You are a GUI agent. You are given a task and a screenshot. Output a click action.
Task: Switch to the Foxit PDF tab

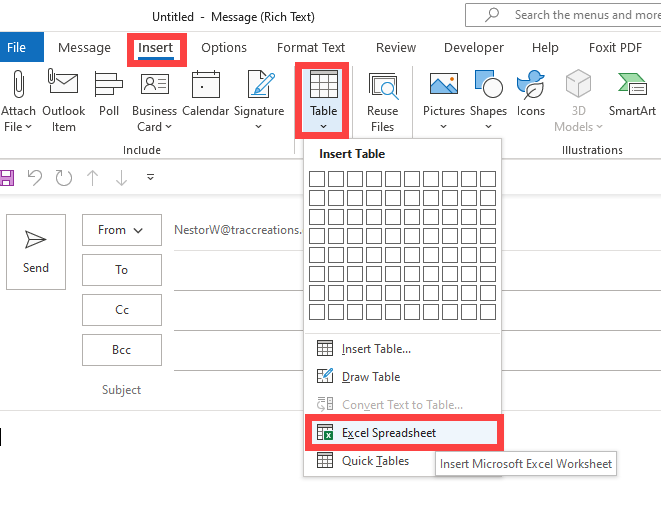pos(615,47)
